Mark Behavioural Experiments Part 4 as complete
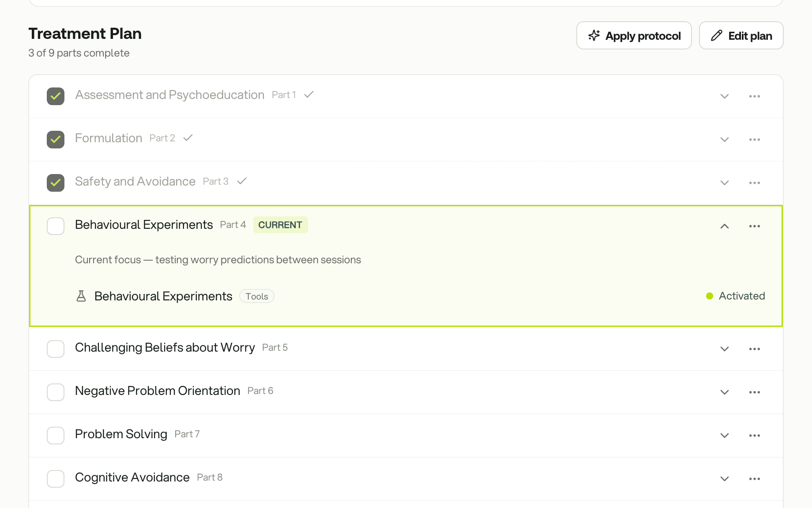This screenshot has height=508, width=812. (x=56, y=226)
